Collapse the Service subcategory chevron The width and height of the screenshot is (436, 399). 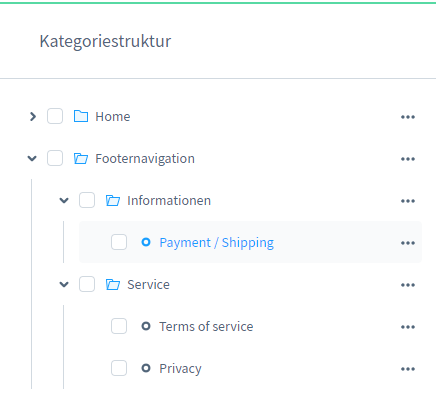pos(64,284)
